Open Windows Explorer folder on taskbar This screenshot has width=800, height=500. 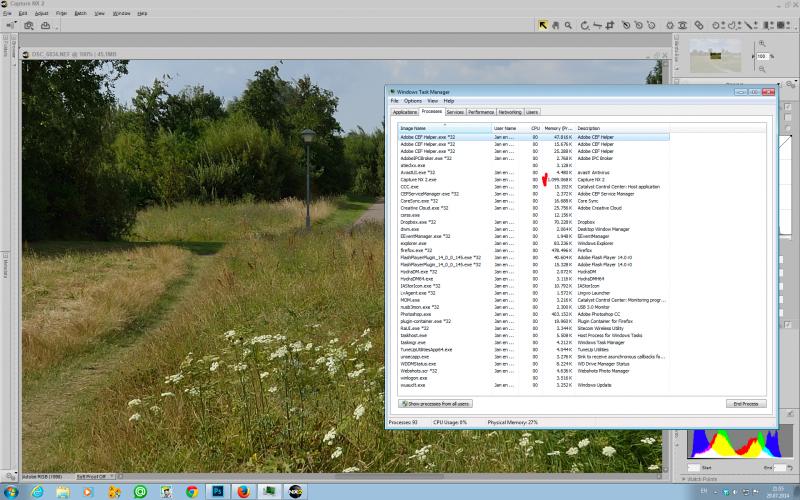pyautogui.click(x=63, y=491)
